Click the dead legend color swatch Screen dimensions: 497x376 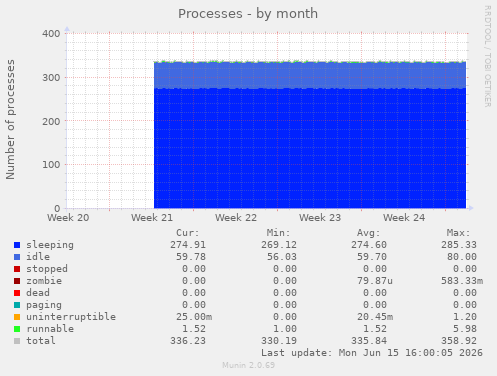point(17,293)
